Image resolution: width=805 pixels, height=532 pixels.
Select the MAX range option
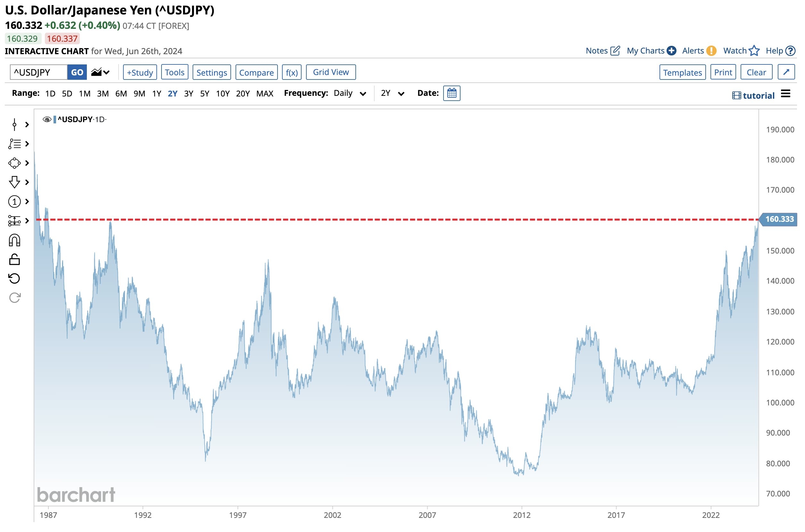click(x=265, y=94)
